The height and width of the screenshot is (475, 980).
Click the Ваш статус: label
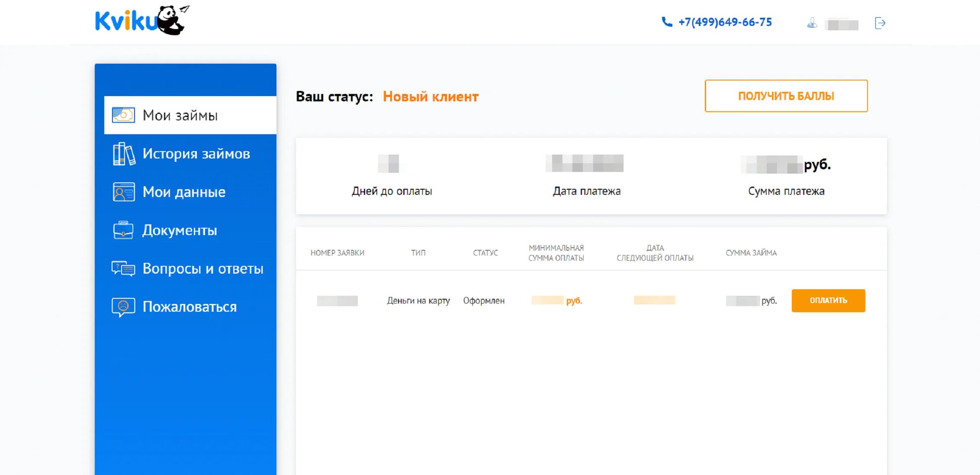(x=334, y=97)
